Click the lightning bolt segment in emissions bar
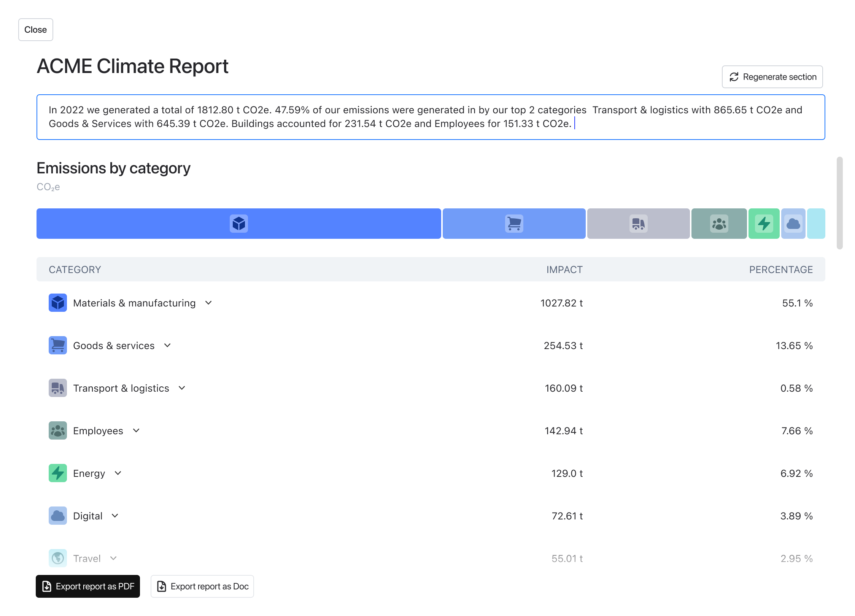855x616 pixels. pos(764,224)
